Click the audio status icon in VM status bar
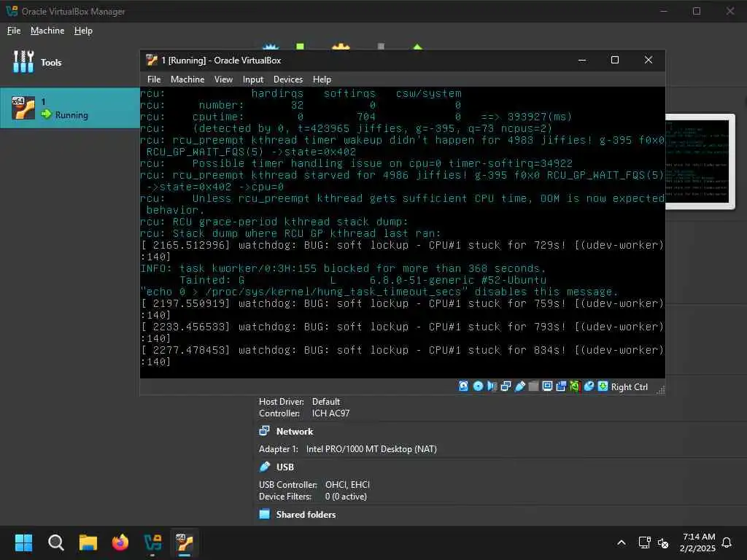Image resolution: width=747 pixels, height=560 pixels. click(492, 386)
